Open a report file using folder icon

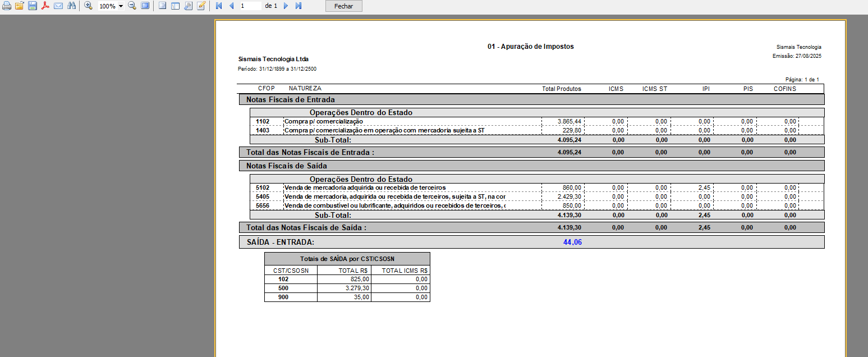[x=20, y=6]
